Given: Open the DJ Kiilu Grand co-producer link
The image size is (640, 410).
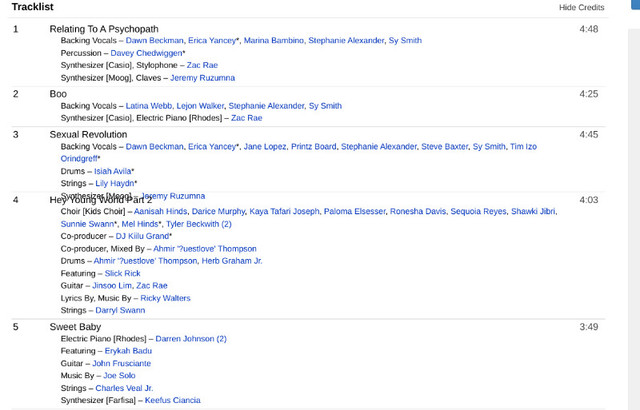Looking at the screenshot, I should tap(142, 236).
